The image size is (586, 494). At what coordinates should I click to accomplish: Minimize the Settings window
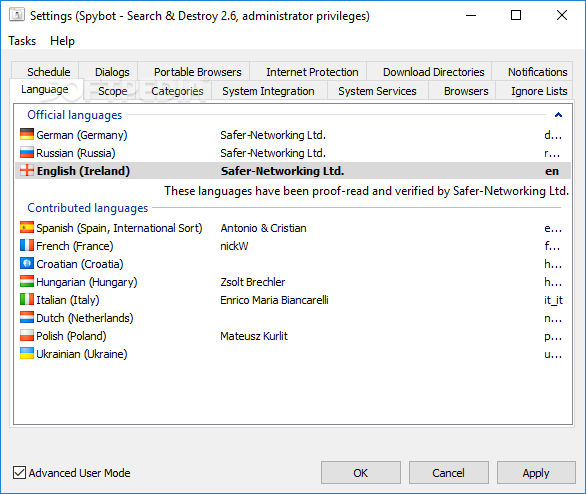471,15
